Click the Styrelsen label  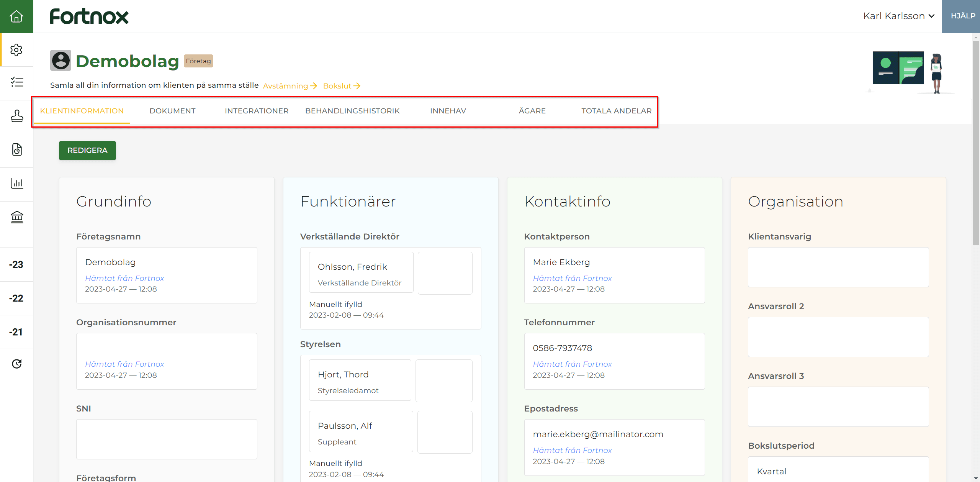point(321,344)
